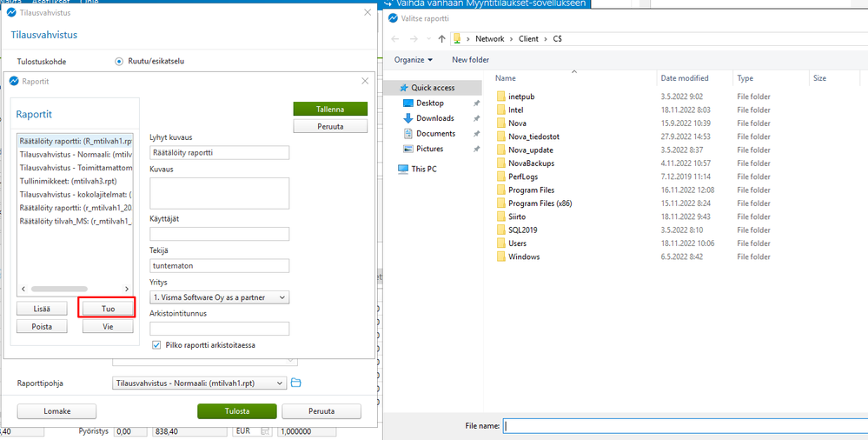The width and height of the screenshot is (868, 440).
Task: Click the Tuo import button
Action: 108,309
